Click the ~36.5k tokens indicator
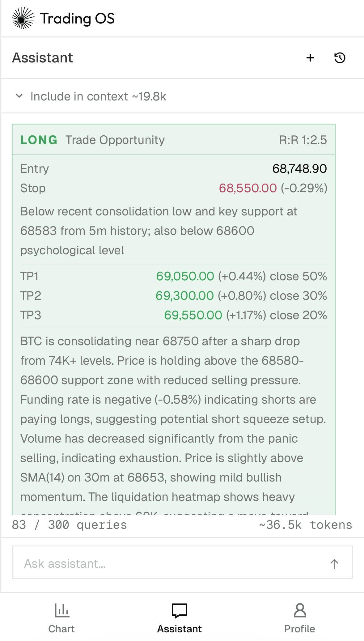364x641 pixels. pos(305,525)
